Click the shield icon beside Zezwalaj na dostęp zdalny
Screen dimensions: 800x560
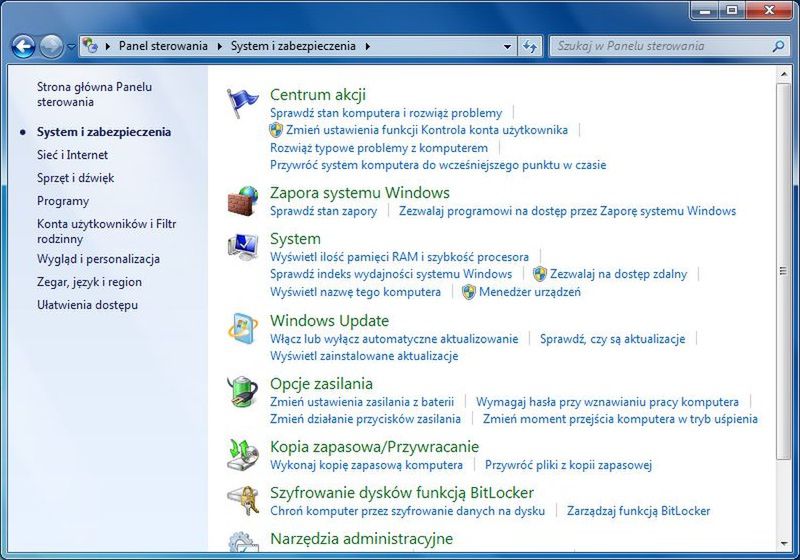tap(539, 274)
